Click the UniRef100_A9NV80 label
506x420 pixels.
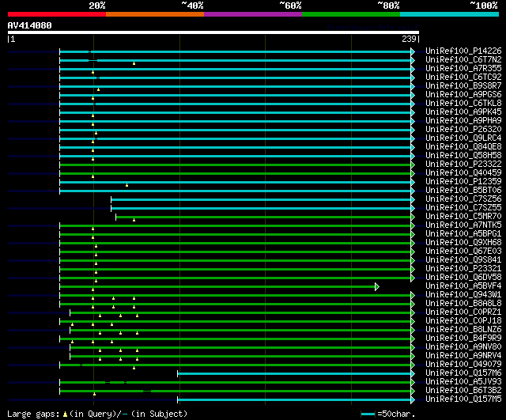click(463, 347)
